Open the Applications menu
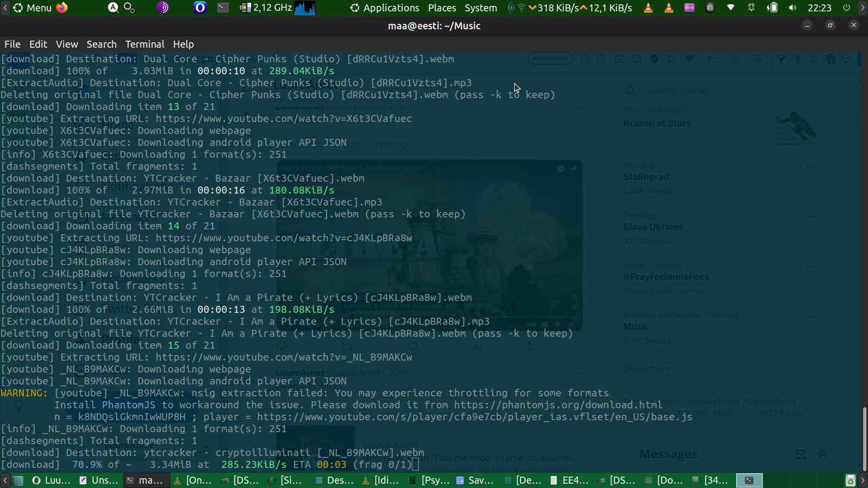The image size is (868, 488). point(385,8)
